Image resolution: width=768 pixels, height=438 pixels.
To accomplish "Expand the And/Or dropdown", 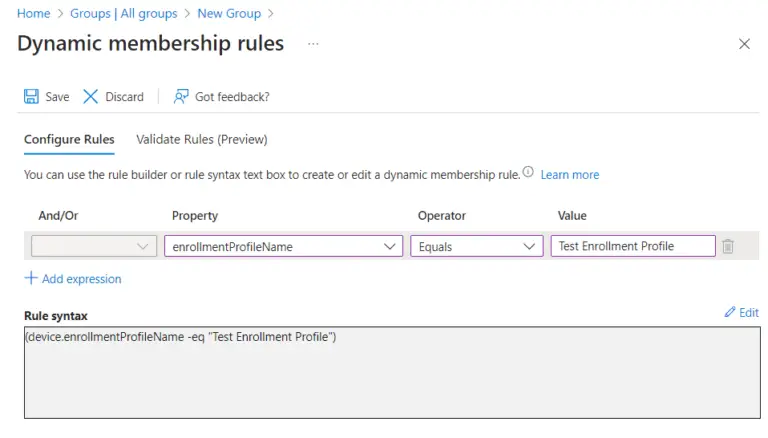I will 94,246.
